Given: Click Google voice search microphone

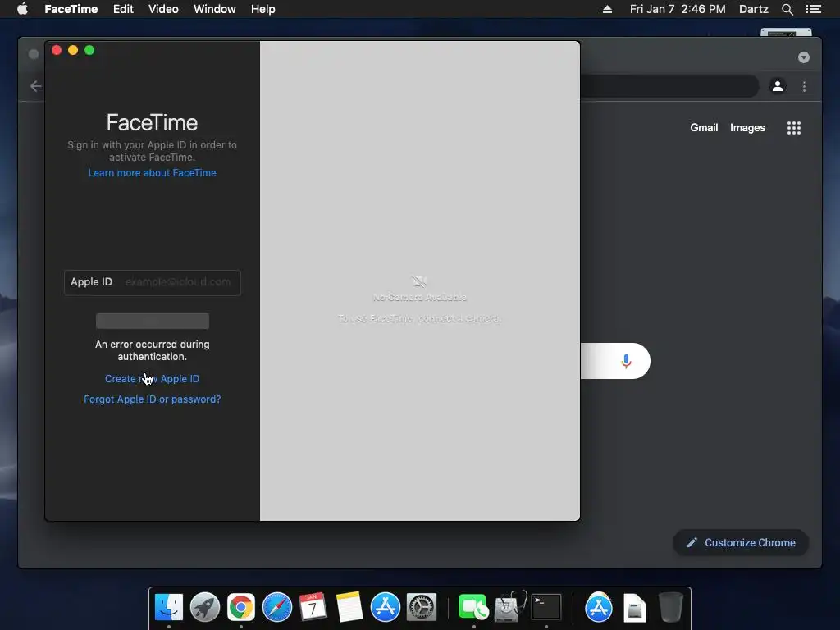Looking at the screenshot, I should click(626, 361).
